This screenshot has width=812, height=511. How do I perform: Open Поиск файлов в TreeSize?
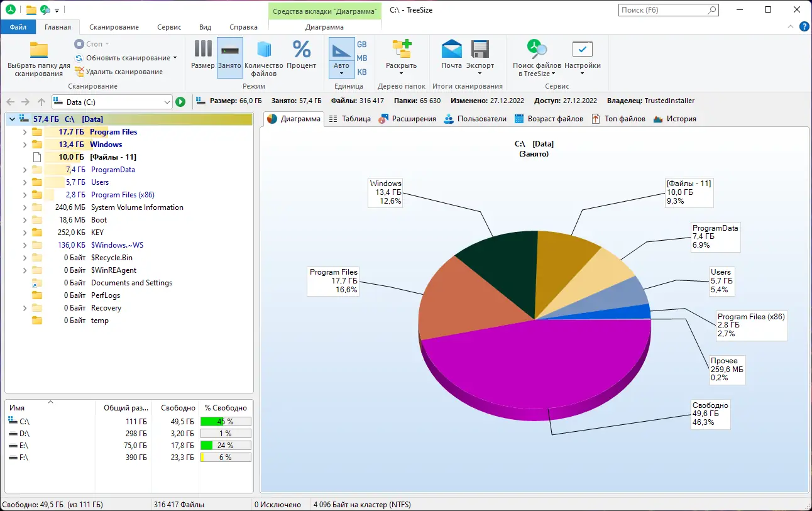point(537,57)
